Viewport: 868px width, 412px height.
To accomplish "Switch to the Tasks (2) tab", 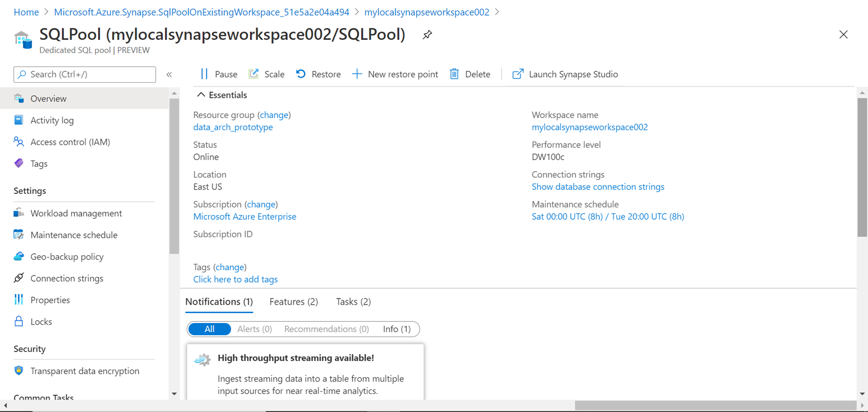I will (353, 302).
